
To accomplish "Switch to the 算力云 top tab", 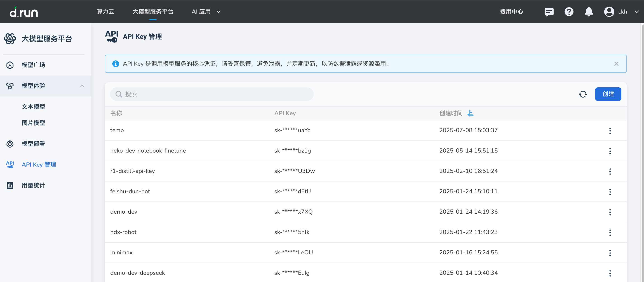I will [x=105, y=12].
